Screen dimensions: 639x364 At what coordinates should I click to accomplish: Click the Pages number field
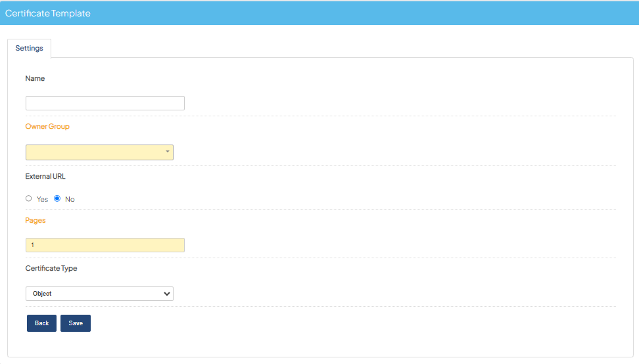click(x=105, y=245)
